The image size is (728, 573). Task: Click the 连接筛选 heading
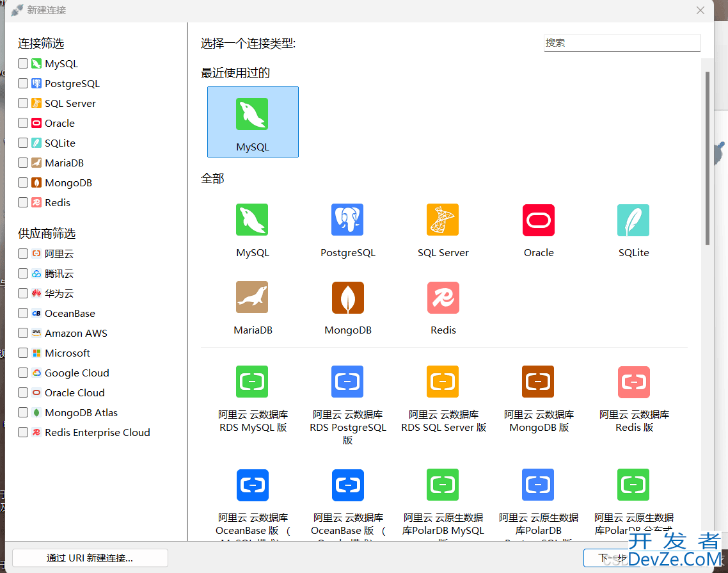(x=41, y=44)
